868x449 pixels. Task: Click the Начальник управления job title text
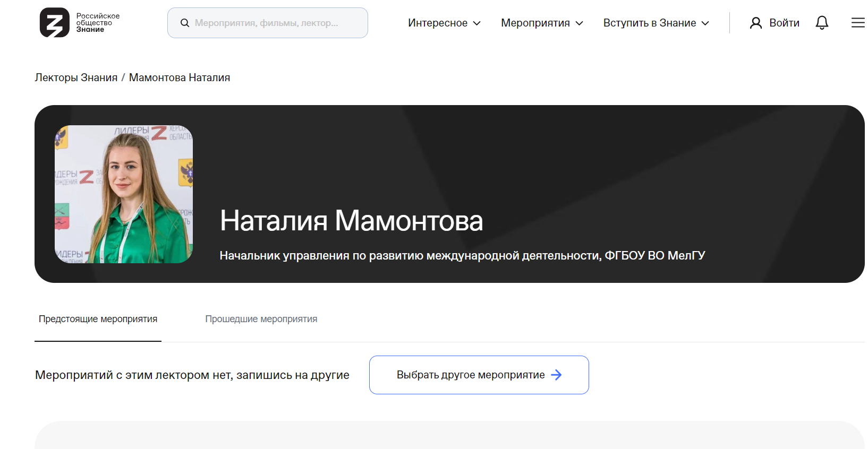click(x=462, y=256)
